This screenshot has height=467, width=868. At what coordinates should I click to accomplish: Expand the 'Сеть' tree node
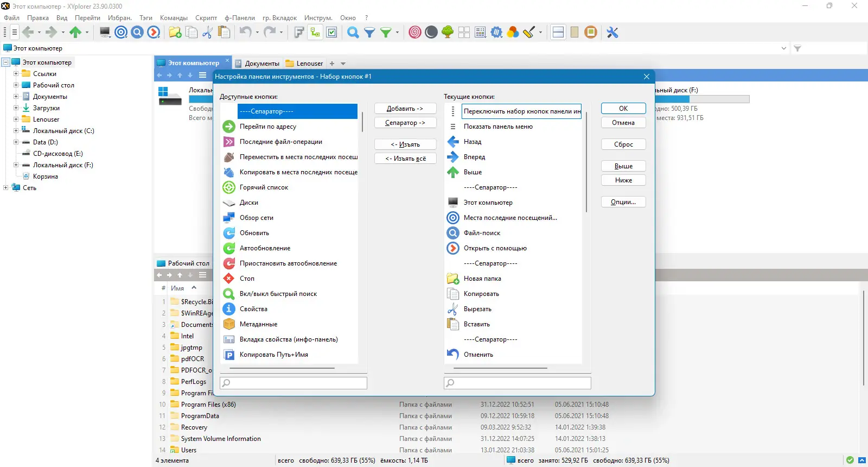(5, 188)
